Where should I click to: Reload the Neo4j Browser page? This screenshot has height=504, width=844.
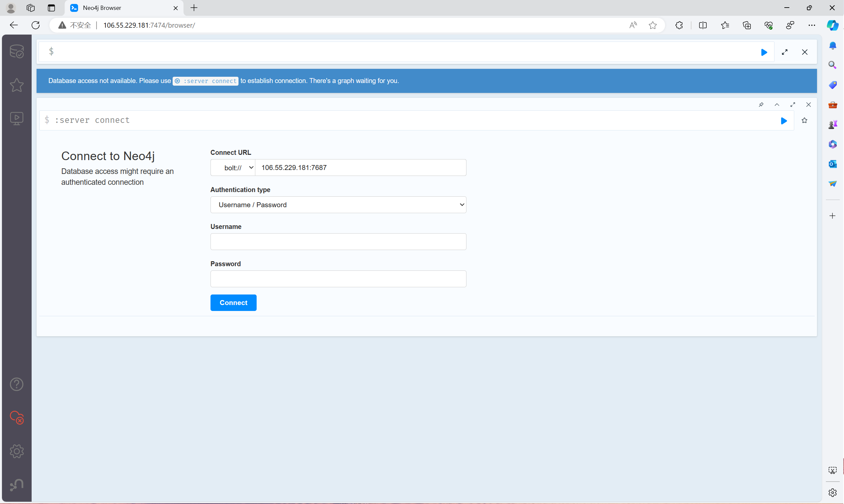click(x=36, y=25)
